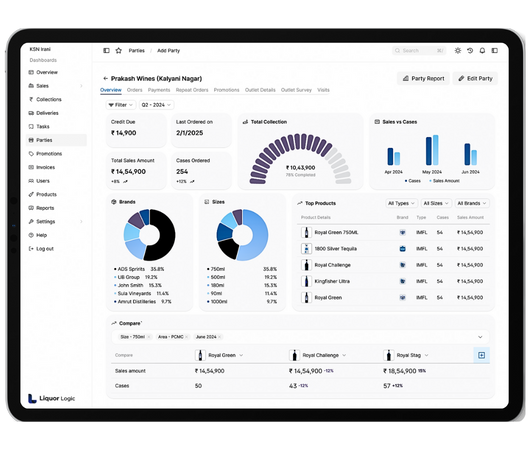Go back using arrow beside Prakash Wines
The height and width of the screenshot is (450, 530).
coord(105,78)
